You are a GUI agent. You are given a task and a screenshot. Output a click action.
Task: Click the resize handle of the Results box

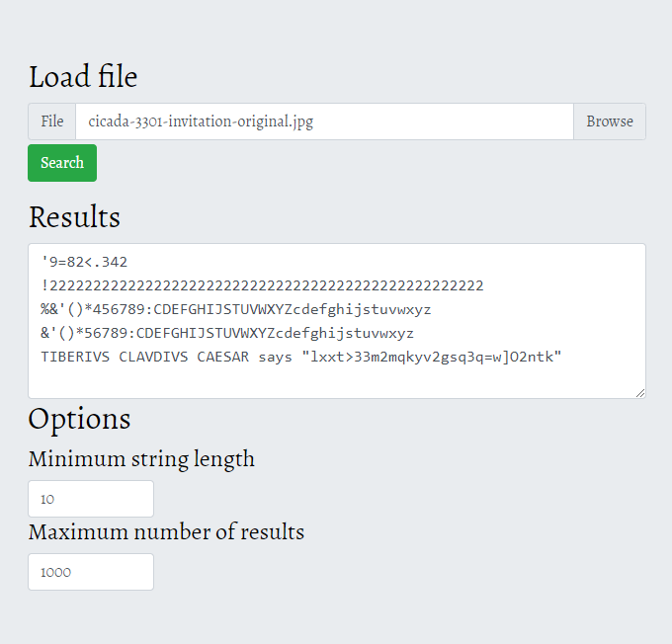(x=639, y=392)
